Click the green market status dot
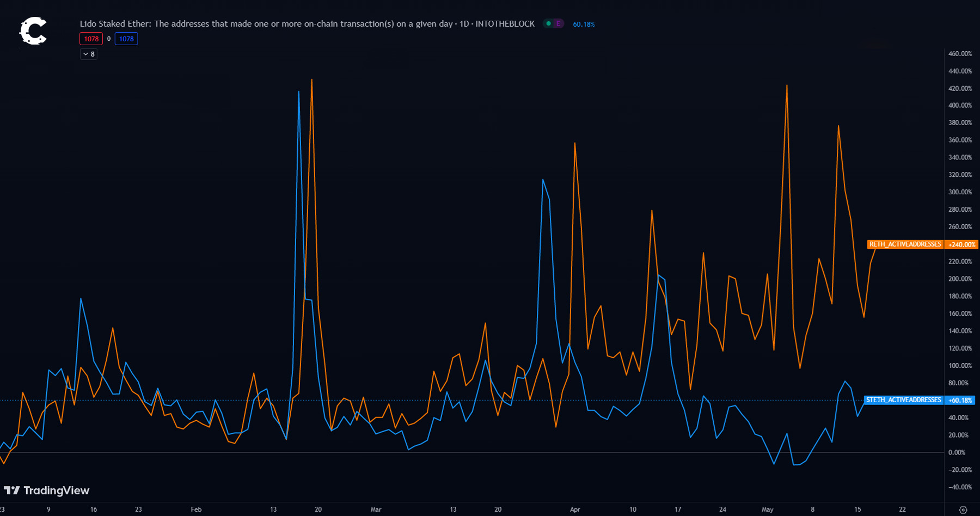This screenshot has width=980, height=516. click(548, 24)
